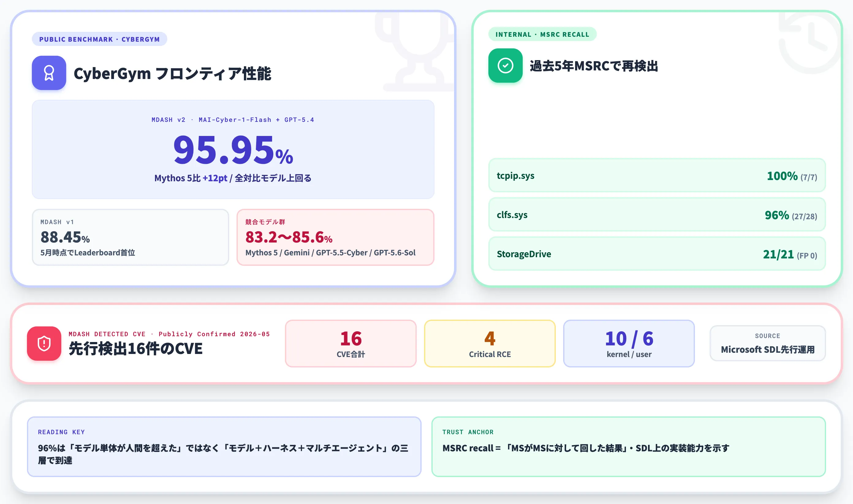
Task: Click the SOURCE label
Action: point(767,336)
